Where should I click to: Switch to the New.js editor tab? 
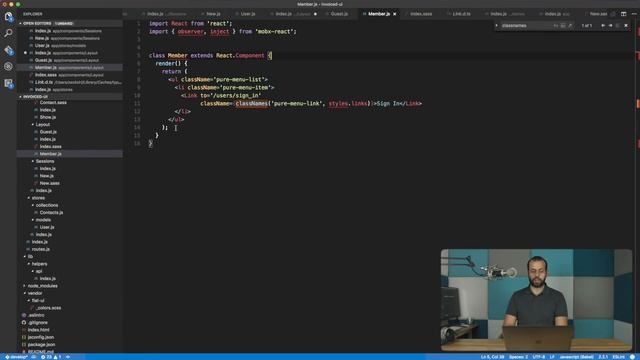pyautogui.click(x=213, y=14)
